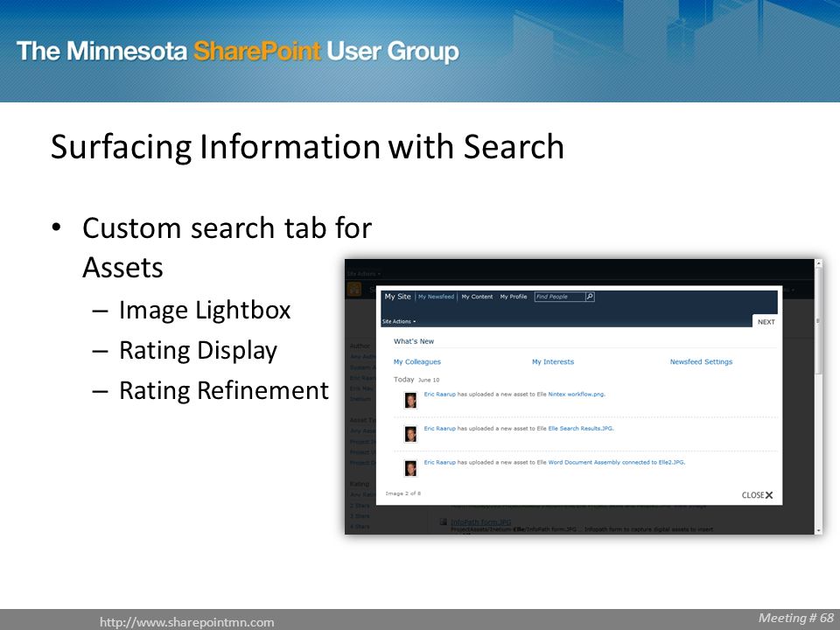Click the scrollbar up arrow of the screenshot
Image resolution: width=840 pixels, height=630 pixels.
click(818, 263)
